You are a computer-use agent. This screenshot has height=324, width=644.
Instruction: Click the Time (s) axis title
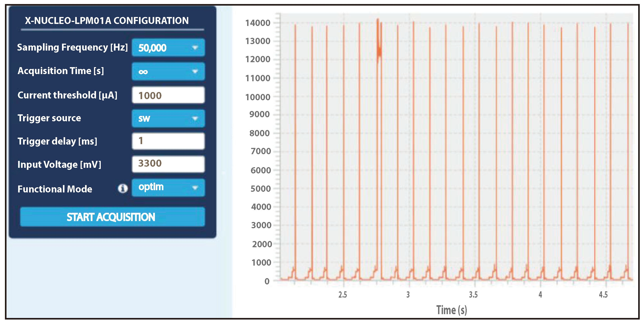pyautogui.click(x=451, y=310)
